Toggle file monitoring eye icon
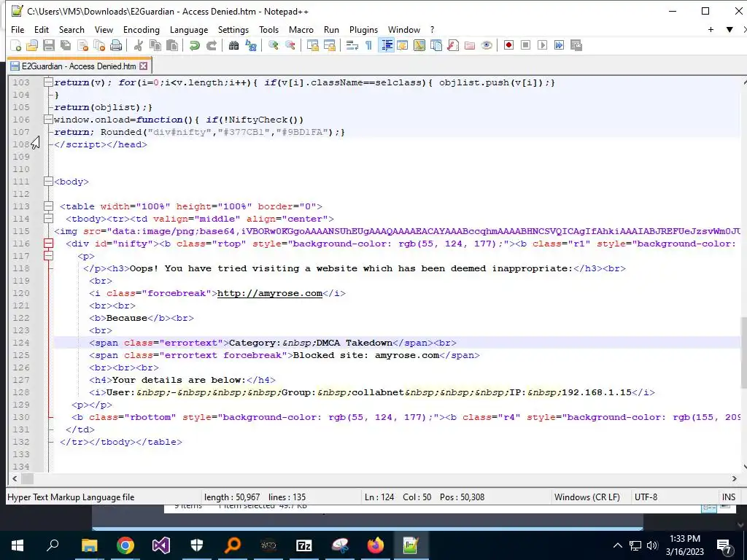The image size is (747, 560). (x=487, y=45)
